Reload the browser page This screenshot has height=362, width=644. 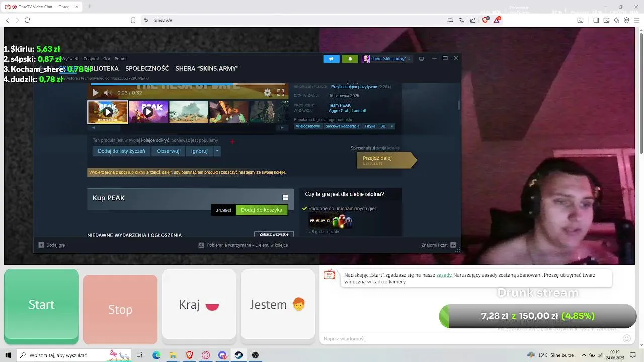[x=27, y=20]
